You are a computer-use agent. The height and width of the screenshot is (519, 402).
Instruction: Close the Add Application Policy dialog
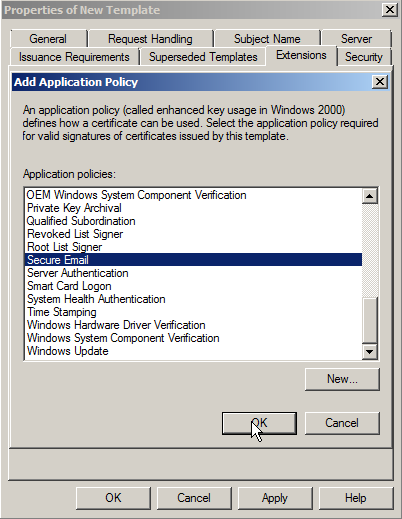[380, 82]
